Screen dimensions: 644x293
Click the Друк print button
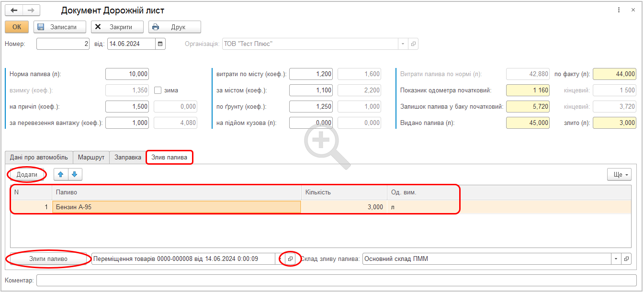175,27
